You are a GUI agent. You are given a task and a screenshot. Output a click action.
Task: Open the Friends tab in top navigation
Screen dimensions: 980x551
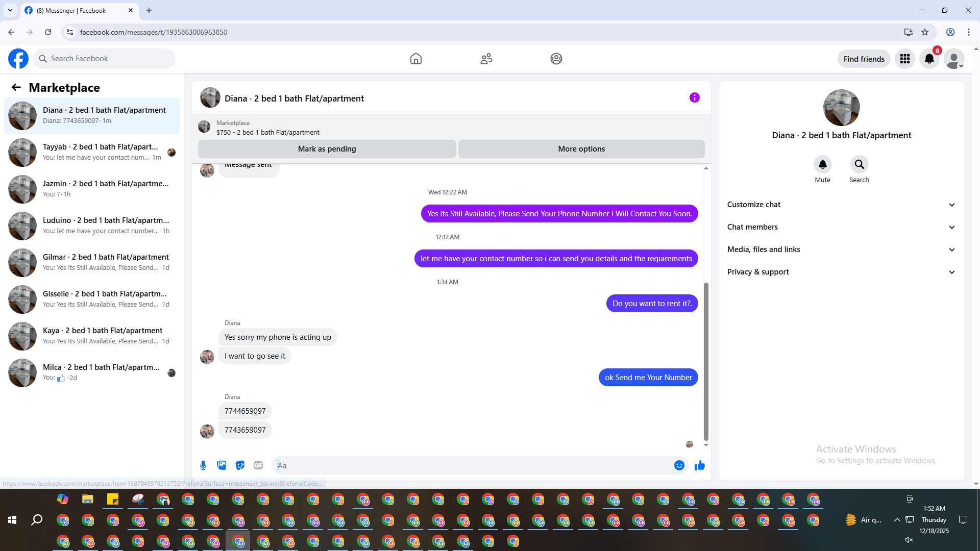486,59
